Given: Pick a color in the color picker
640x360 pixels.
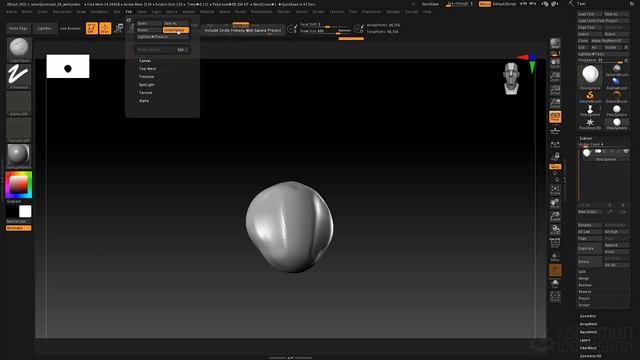Looking at the screenshot, I should point(19,185).
